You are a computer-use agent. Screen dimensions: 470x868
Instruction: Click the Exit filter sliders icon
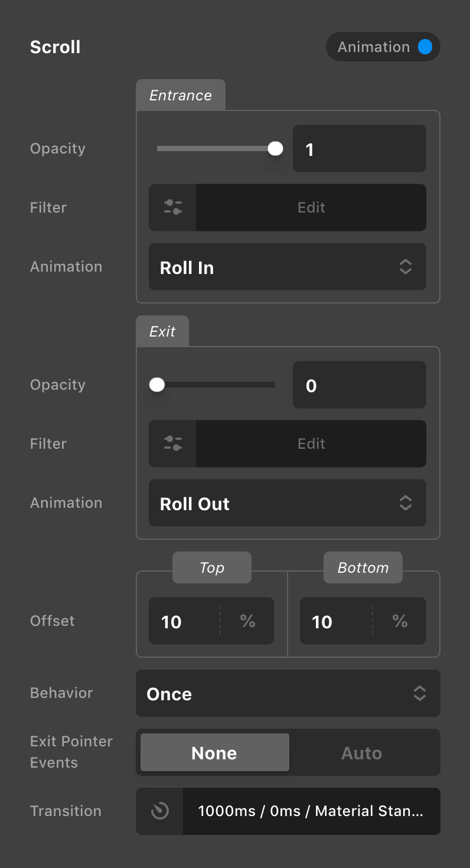click(x=172, y=443)
